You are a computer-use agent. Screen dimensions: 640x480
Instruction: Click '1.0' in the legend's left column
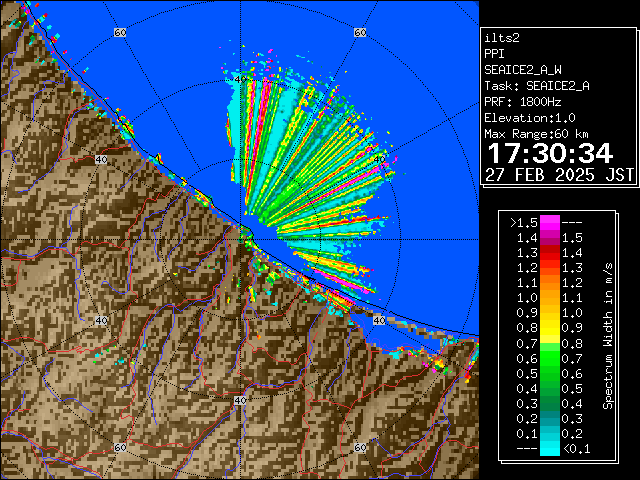pyautogui.click(x=527, y=298)
